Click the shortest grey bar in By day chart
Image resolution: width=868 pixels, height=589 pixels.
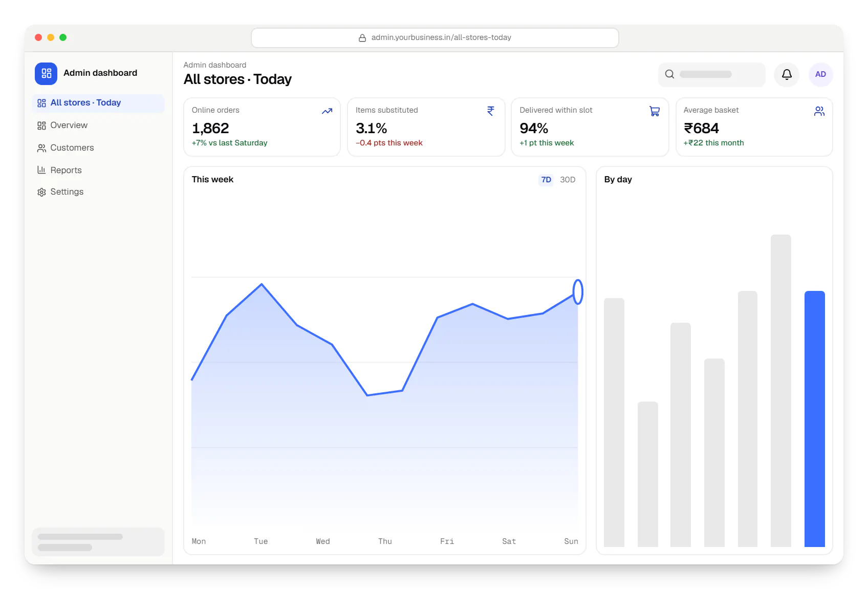648,474
